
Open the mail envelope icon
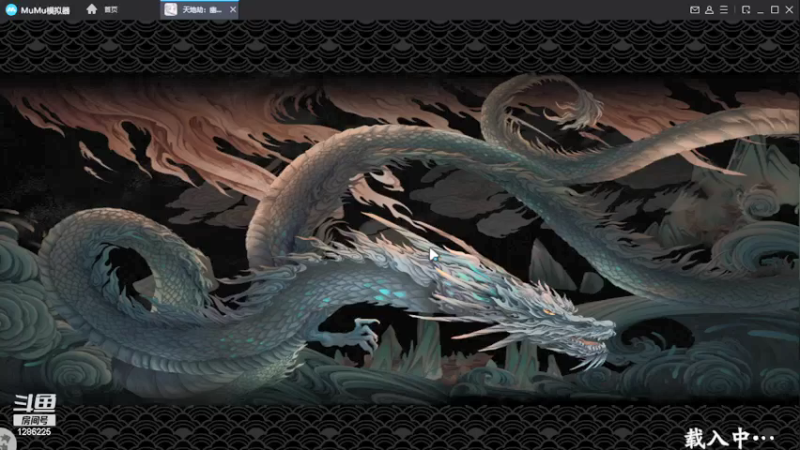694,10
